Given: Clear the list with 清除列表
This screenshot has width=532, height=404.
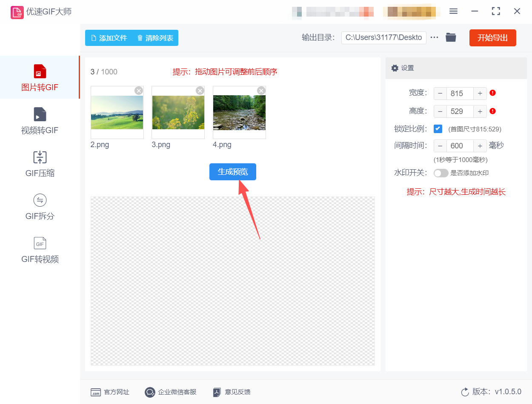Looking at the screenshot, I should click(155, 38).
